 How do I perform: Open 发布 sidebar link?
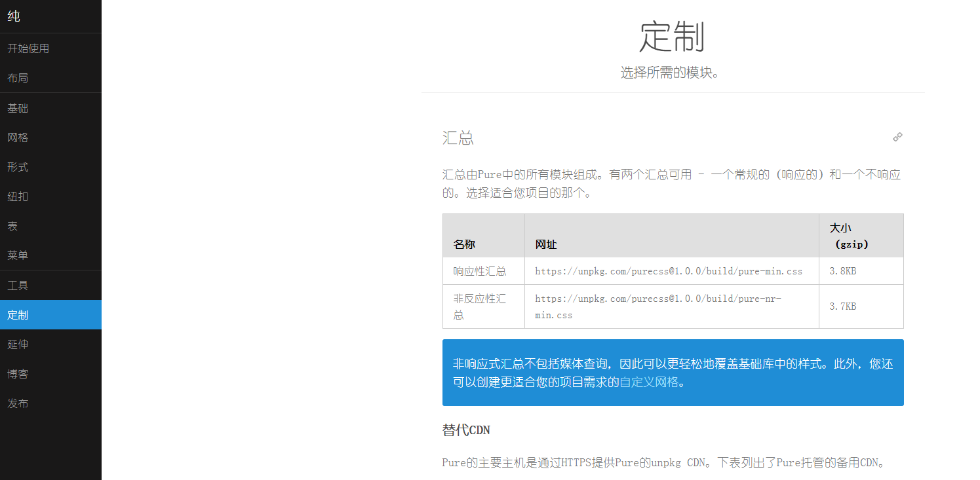[50, 403]
